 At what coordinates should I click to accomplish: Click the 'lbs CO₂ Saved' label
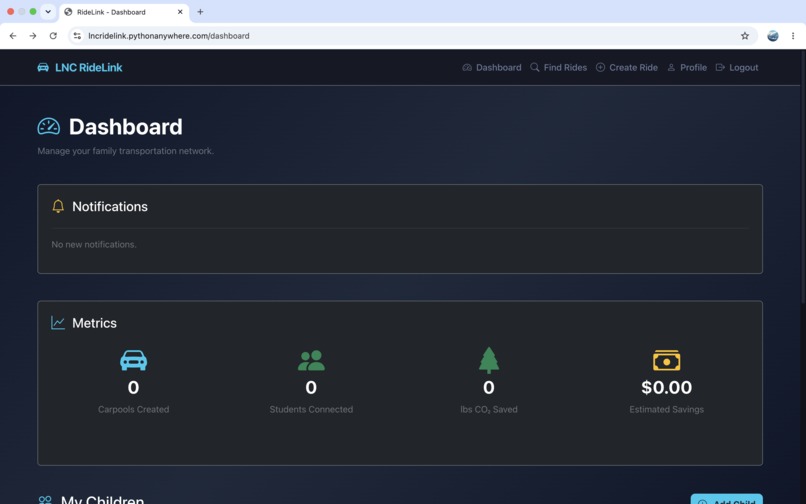(489, 410)
